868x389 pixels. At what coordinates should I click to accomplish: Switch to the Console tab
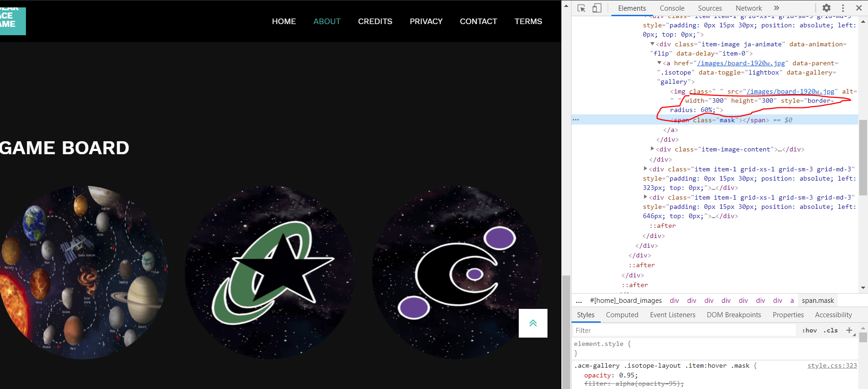672,8
